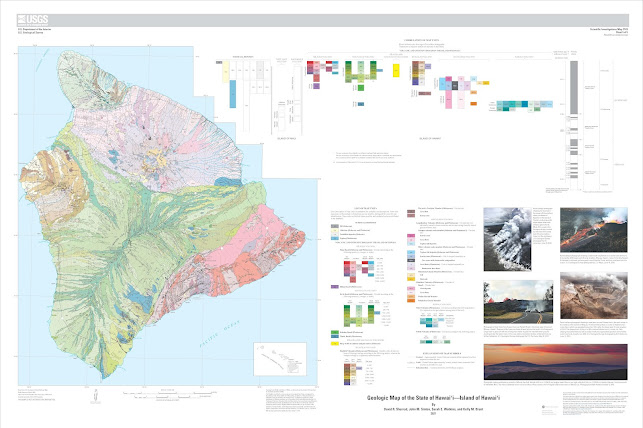Select the author names line under the title
This screenshot has height=428, width=643.
(433, 409)
